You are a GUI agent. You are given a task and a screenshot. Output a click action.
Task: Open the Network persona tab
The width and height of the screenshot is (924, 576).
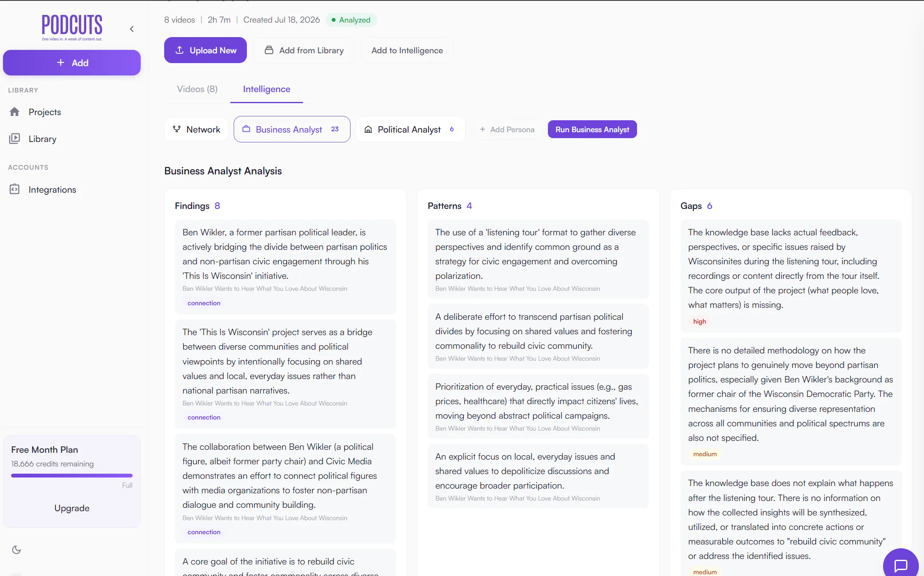coord(196,129)
